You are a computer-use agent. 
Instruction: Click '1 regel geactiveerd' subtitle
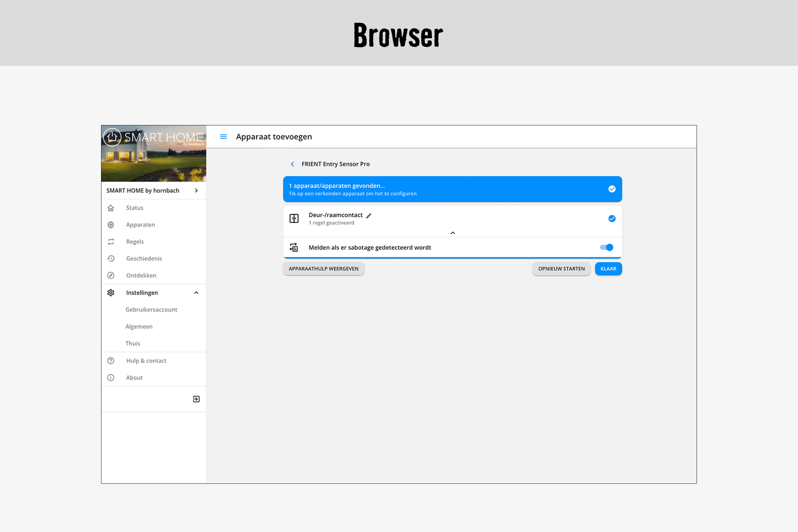coord(331,223)
